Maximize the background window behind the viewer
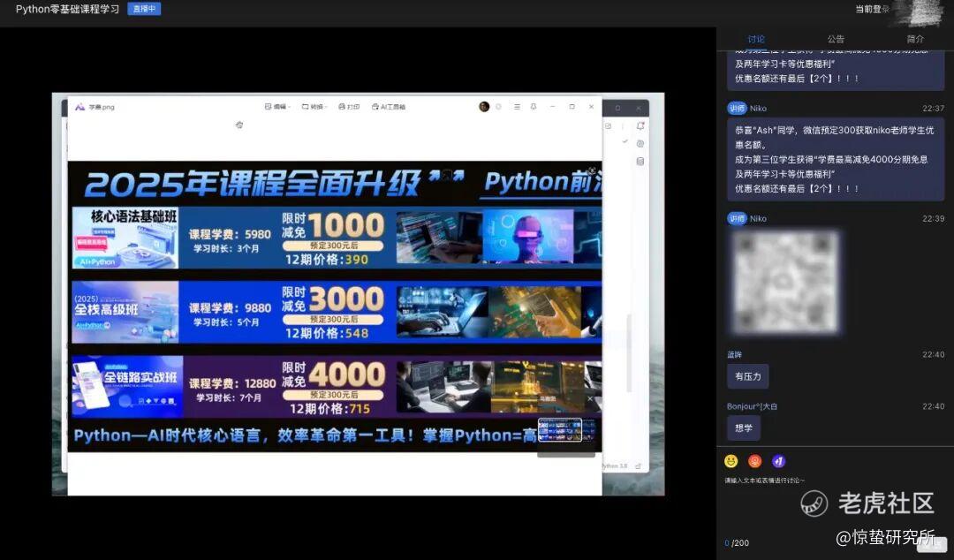The width and height of the screenshot is (954, 560). point(617,108)
